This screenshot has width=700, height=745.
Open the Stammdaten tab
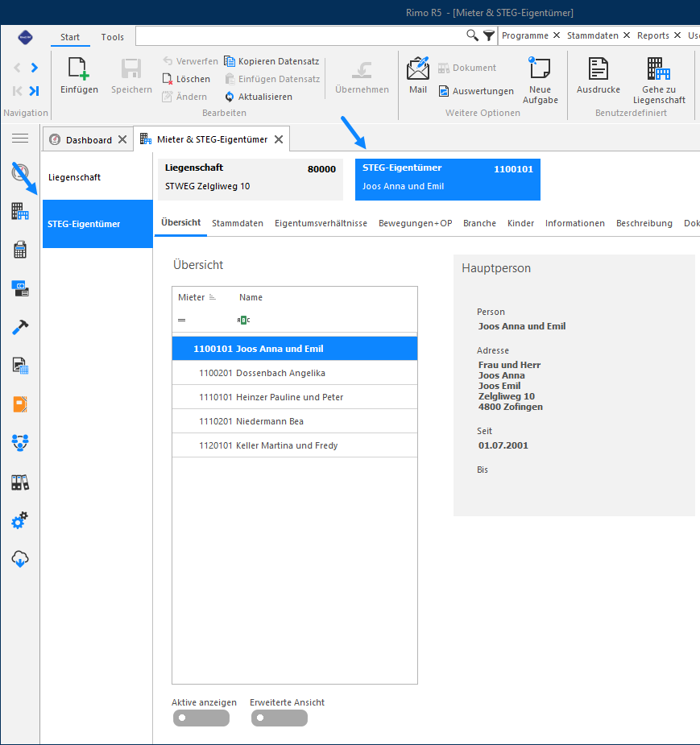238,223
